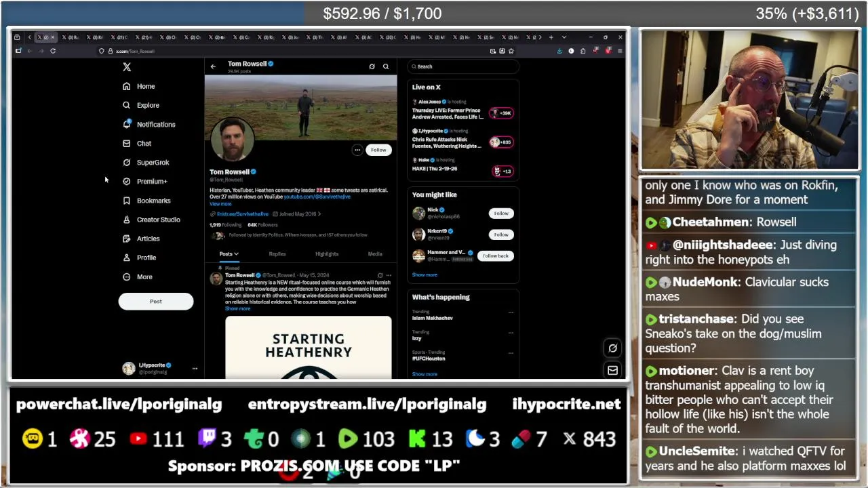This screenshot has height=488, width=868.
Task: Open the 64K Followers list
Action: point(262,225)
